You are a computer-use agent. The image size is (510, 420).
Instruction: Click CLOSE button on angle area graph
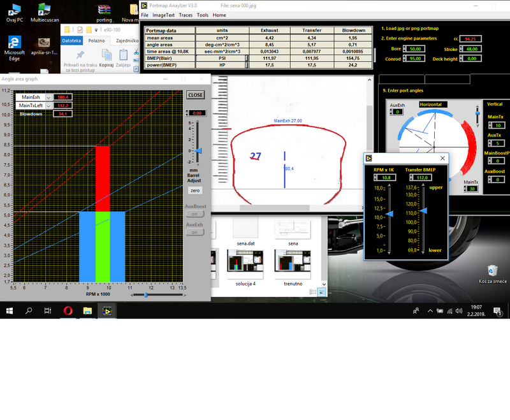[x=196, y=95]
